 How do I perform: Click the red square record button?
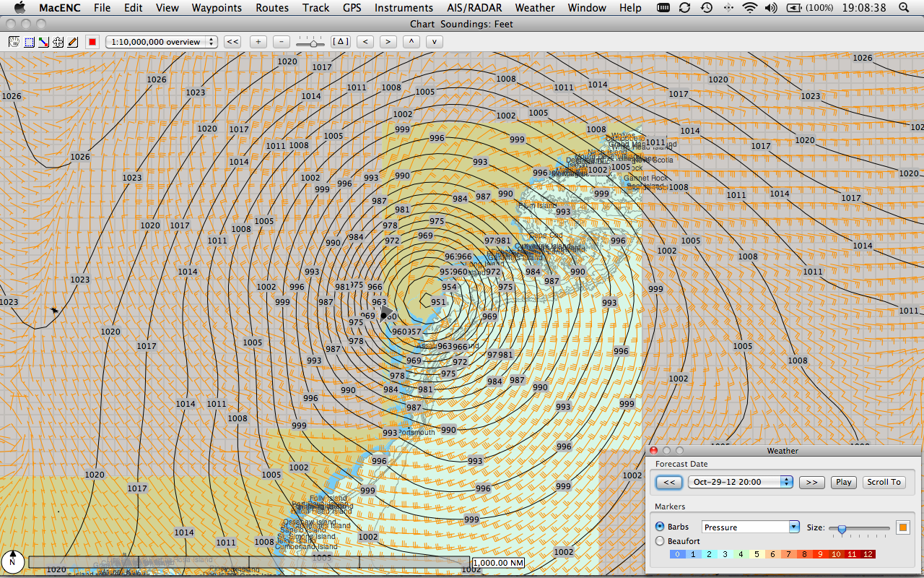92,42
